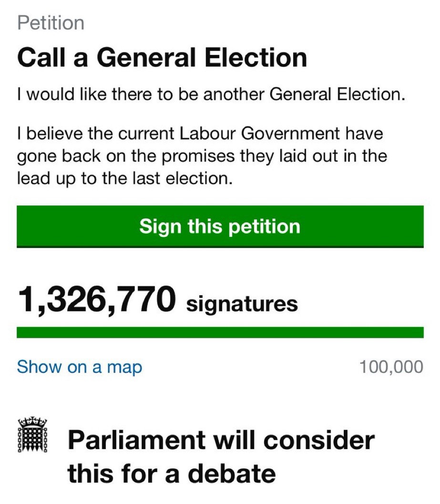Click the line lead up to the last election
The height and width of the screenshot is (504, 440).
(125, 179)
